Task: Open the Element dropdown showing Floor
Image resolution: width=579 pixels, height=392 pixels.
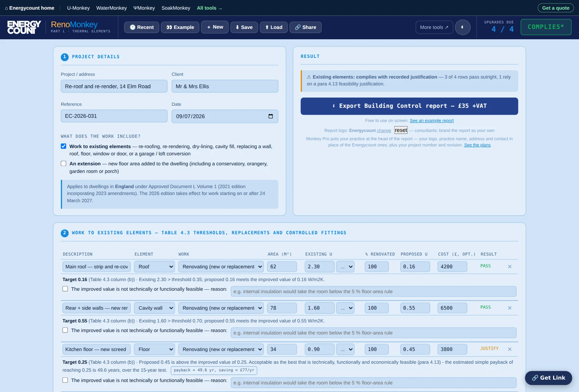Action: pos(154,349)
